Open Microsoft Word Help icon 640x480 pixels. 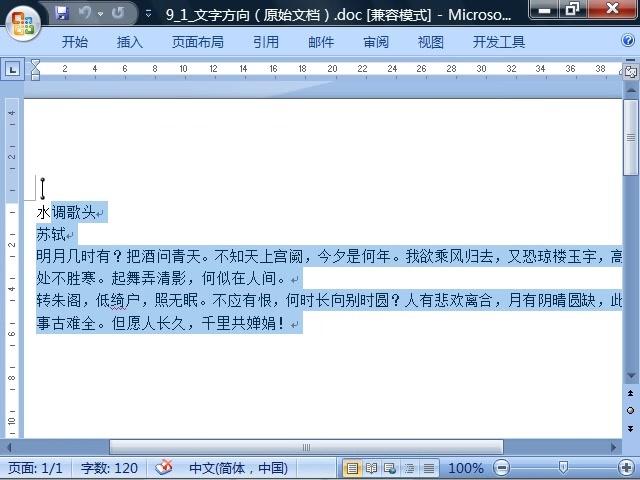pyautogui.click(x=628, y=40)
